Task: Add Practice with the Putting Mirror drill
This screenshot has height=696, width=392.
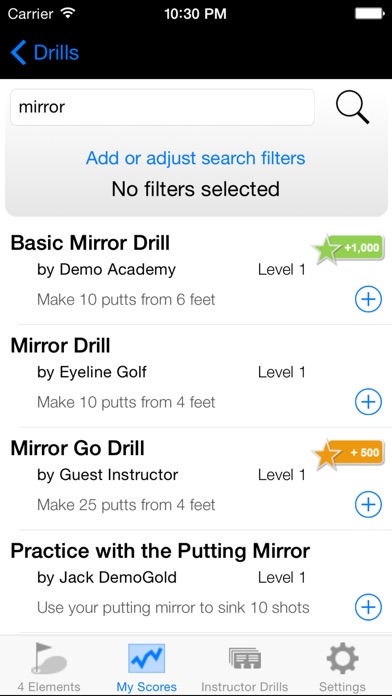Action: coord(368,607)
